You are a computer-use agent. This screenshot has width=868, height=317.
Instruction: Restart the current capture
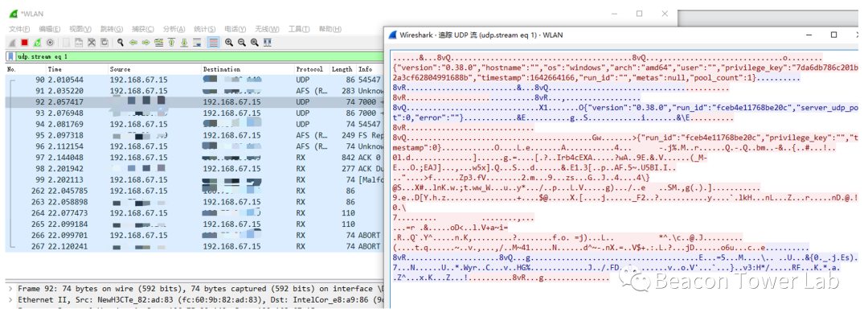(x=37, y=43)
